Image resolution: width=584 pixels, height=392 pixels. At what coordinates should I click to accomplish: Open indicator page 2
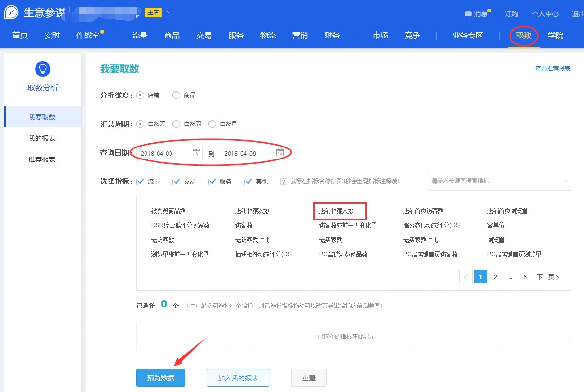(495, 277)
